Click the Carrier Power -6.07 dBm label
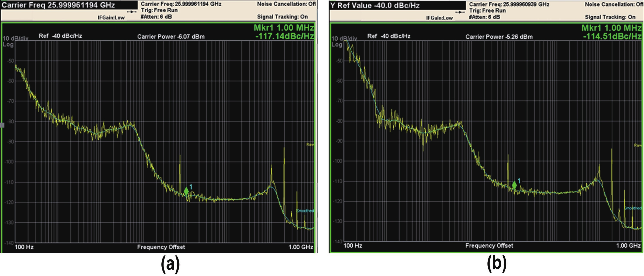644x276 pixels. 171,37
